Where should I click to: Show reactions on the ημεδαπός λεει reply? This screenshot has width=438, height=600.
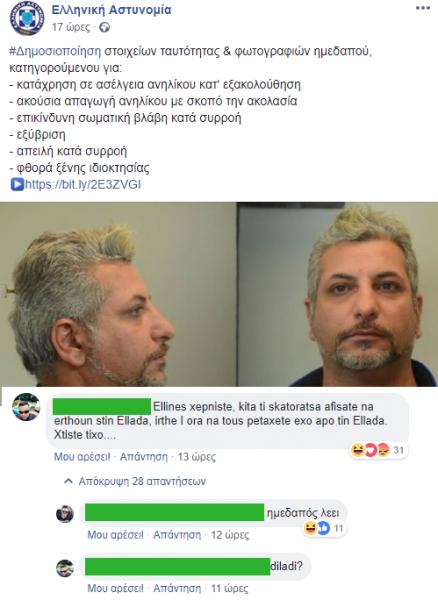(x=324, y=528)
